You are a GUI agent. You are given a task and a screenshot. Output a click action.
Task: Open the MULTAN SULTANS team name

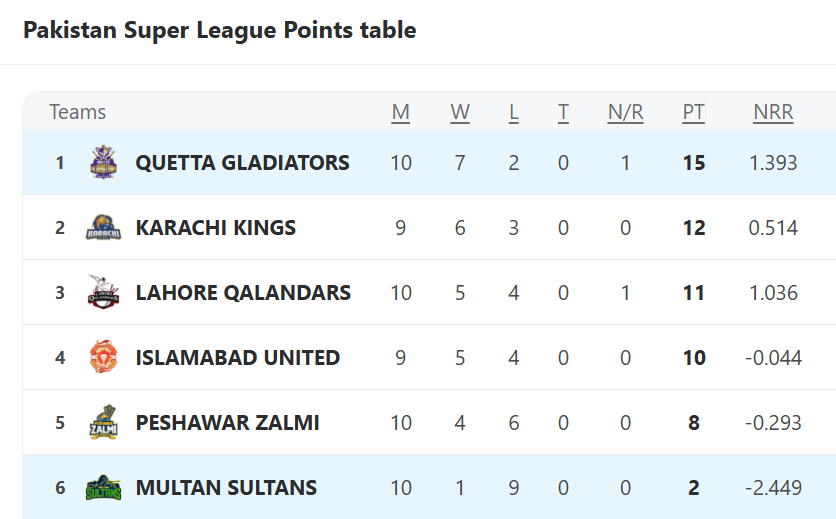coord(226,488)
